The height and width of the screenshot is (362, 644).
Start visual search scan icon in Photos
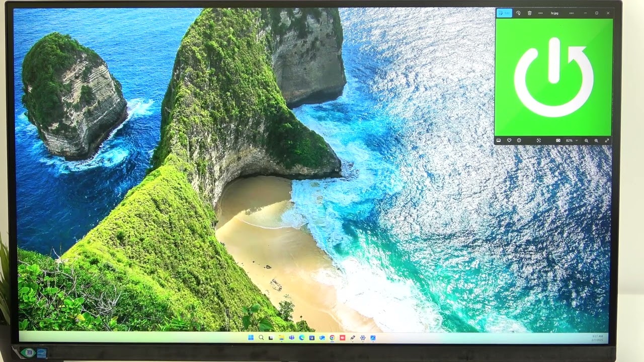(539, 140)
